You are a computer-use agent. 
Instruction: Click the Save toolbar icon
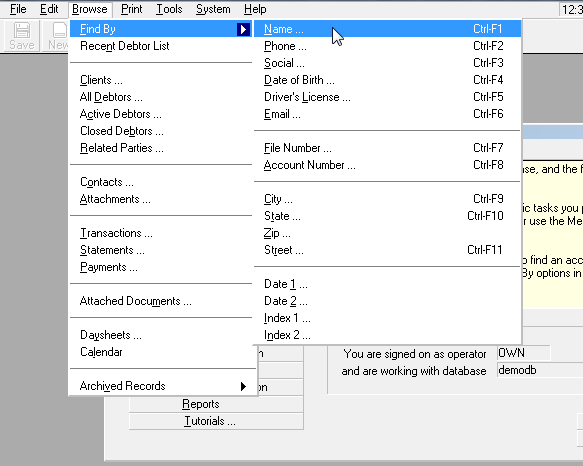[x=22, y=36]
